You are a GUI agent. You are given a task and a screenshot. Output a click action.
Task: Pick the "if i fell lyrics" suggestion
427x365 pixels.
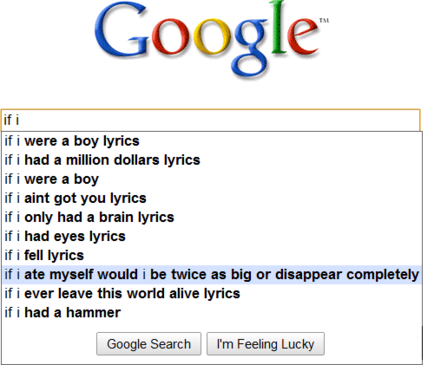point(212,255)
